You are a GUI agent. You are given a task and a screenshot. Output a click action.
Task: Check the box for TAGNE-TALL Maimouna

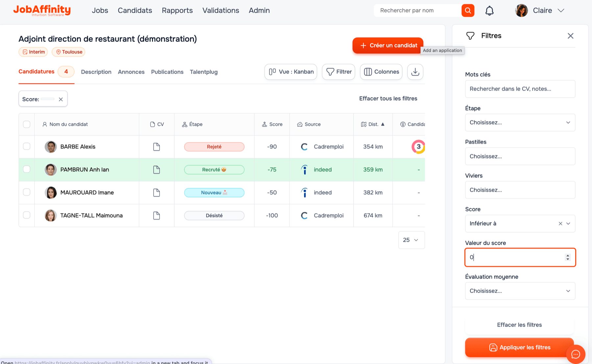pos(27,215)
